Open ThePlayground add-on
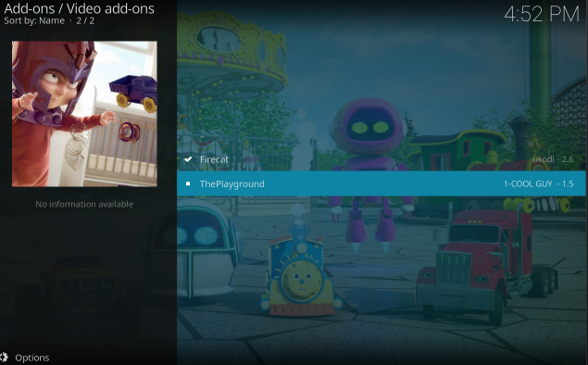 click(381, 183)
